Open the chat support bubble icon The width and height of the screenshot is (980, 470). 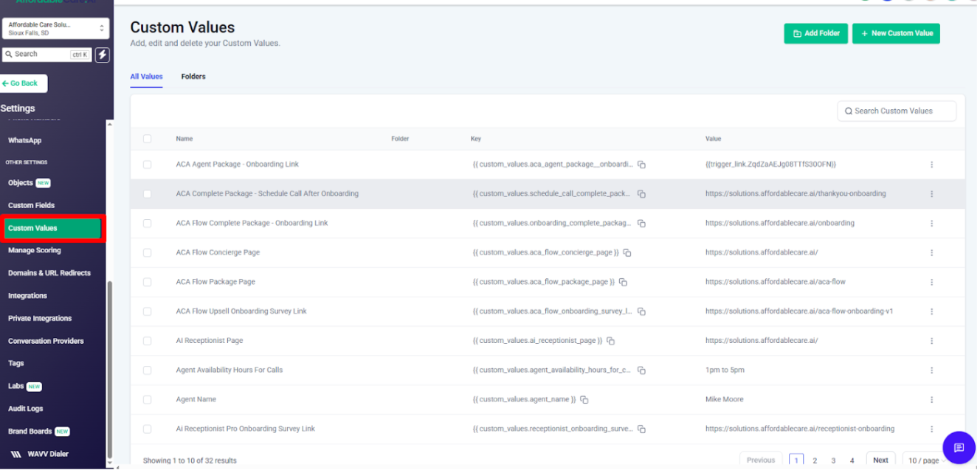[x=959, y=447]
